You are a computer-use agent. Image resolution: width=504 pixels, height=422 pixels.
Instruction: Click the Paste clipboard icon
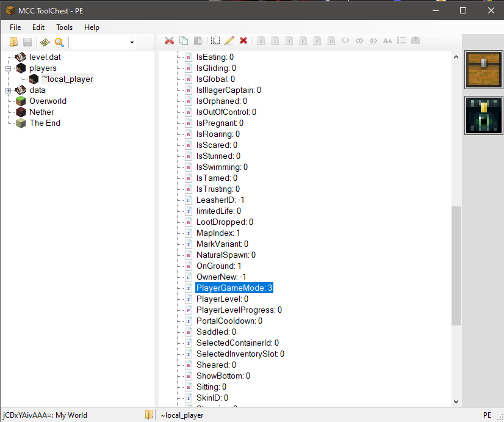click(x=198, y=41)
